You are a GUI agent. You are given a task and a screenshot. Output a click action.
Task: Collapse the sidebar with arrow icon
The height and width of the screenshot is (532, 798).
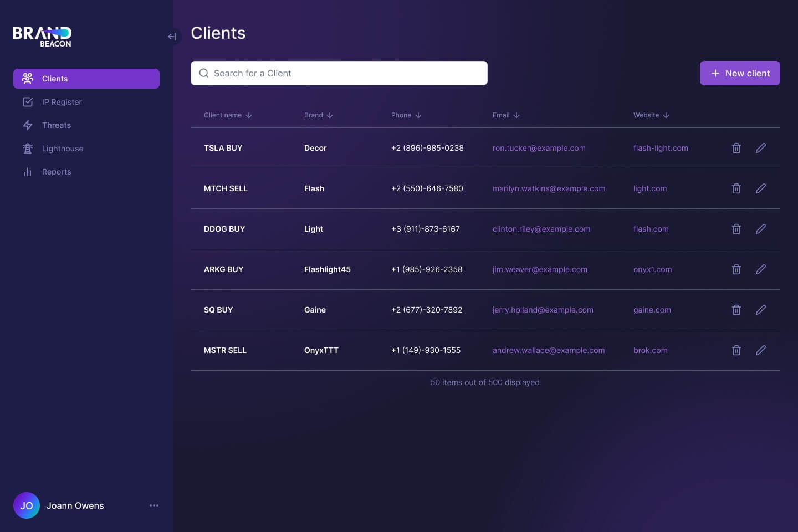(x=172, y=37)
